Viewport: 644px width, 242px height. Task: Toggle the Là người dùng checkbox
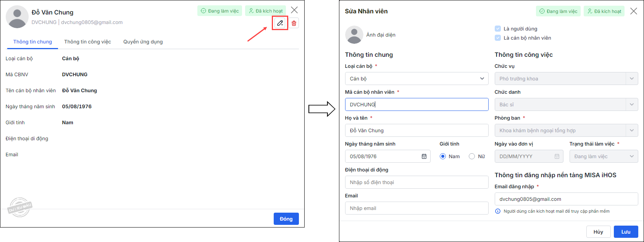pyautogui.click(x=498, y=29)
